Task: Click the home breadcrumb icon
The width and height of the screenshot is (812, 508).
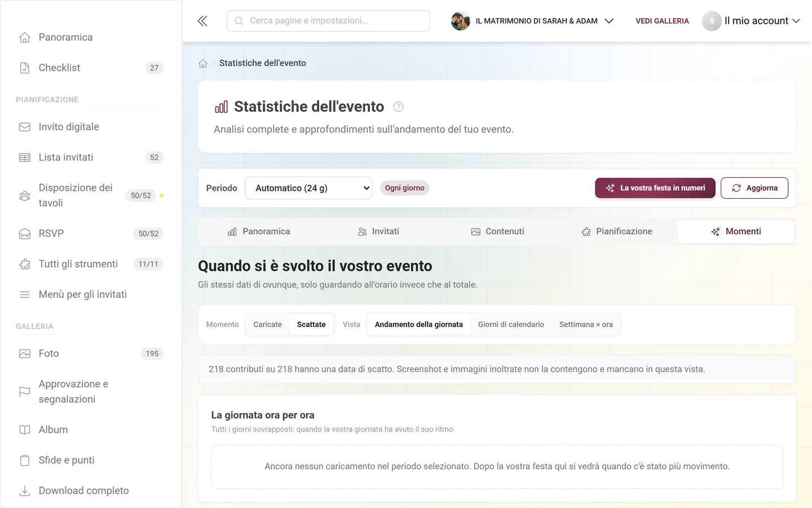Action: 203,63
